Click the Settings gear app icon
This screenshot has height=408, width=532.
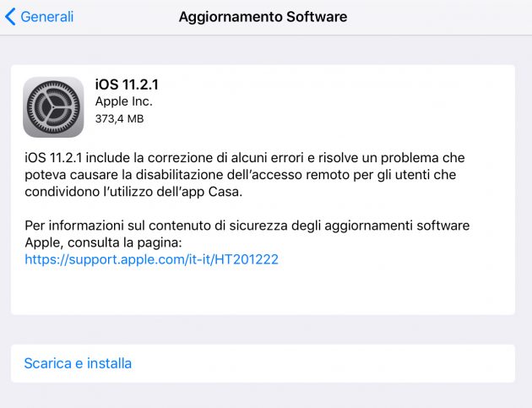pos(53,107)
